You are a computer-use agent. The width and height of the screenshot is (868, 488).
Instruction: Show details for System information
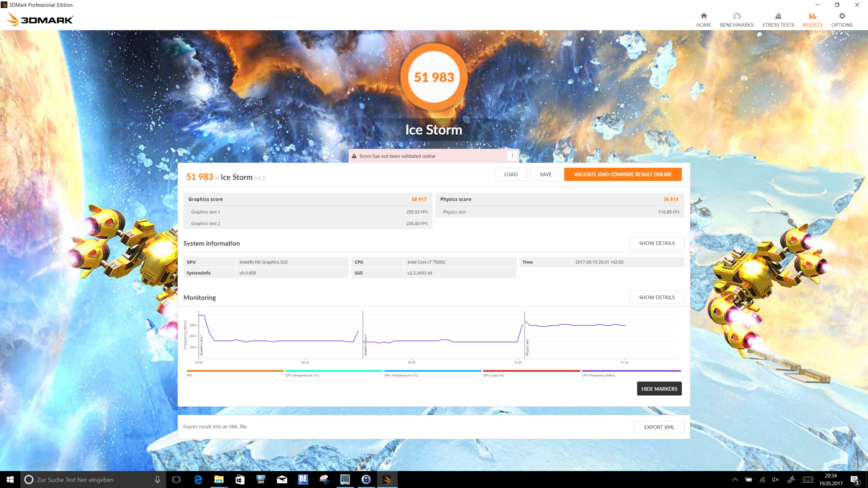click(656, 243)
